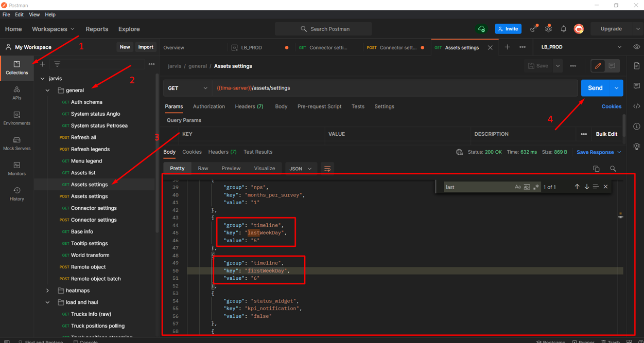644x343 pixels.
Task: Copy the response body to clipboard
Action: (596, 169)
